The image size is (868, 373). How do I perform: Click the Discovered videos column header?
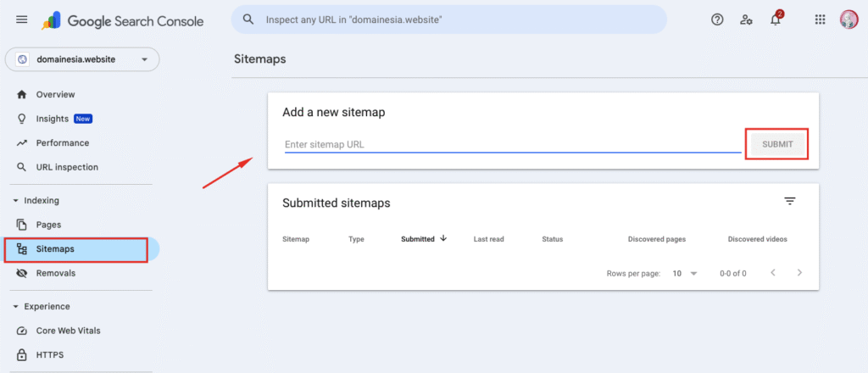(x=757, y=239)
